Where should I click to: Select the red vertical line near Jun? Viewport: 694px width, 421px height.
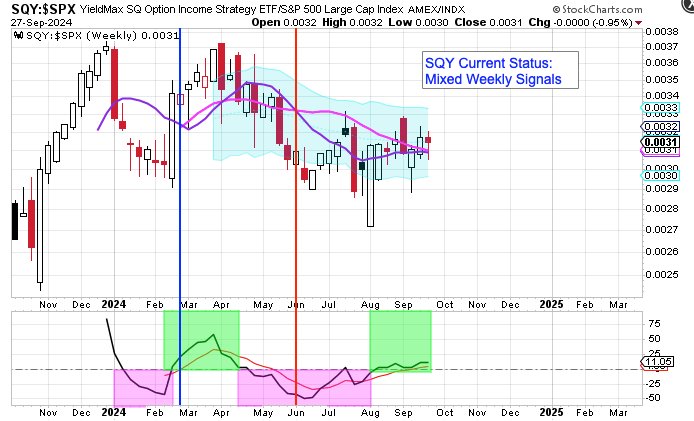tap(296, 200)
